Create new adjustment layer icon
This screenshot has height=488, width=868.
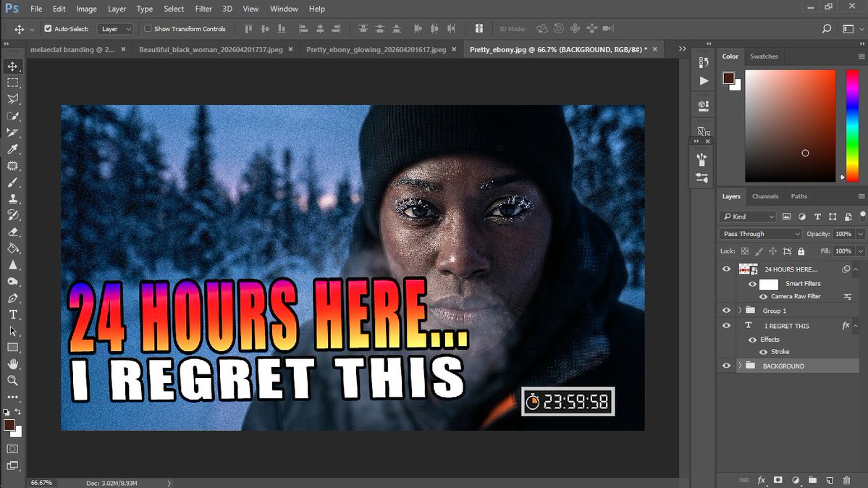(796, 480)
